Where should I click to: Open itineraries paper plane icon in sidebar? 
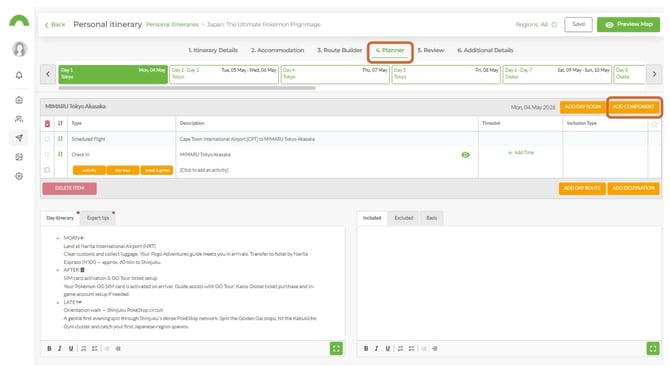click(19, 138)
